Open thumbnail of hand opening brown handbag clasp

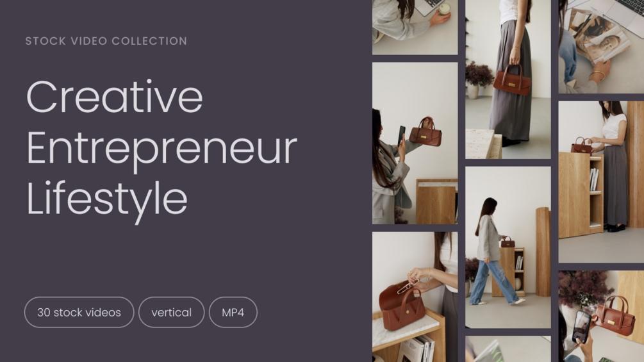tap(415, 297)
